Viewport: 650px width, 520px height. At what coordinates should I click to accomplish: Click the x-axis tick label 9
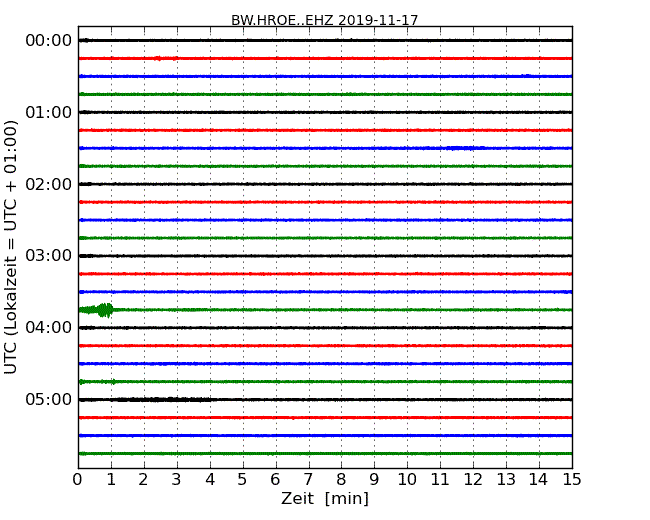pyautogui.click(x=374, y=480)
